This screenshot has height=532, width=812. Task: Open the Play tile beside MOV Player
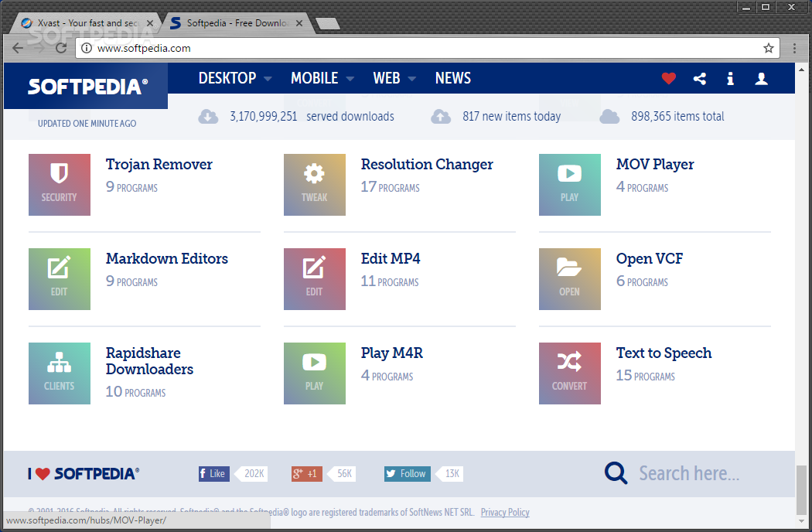tap(570, 184)
